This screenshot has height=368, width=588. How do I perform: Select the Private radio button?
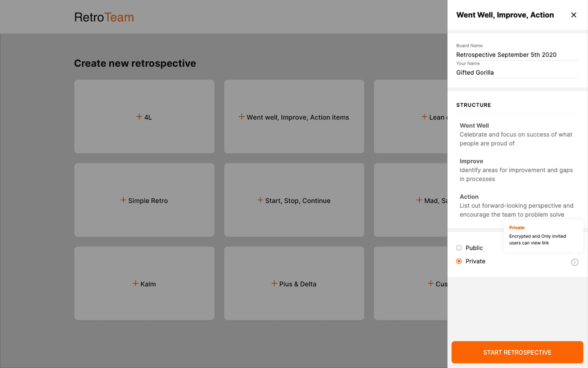tap(459, 261)
